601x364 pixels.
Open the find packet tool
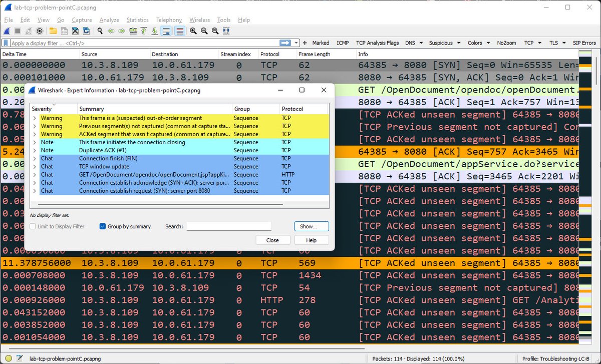click(99, 31)
